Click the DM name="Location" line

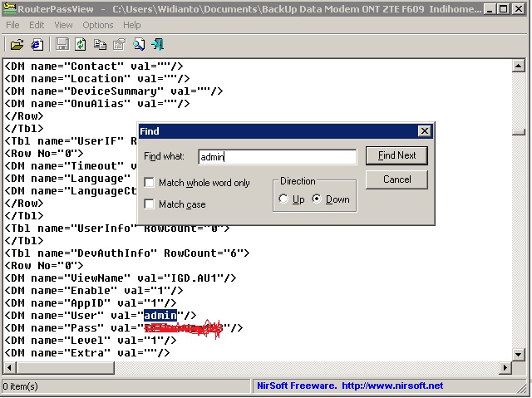coord(97,78)
